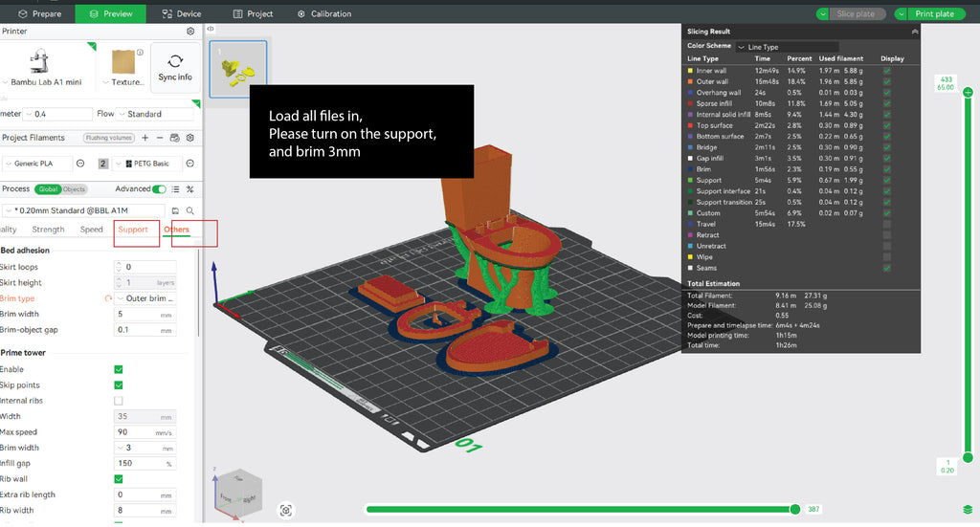Save the process preset with disk icon
Image resolution: width=980 pixels, height=527 pixels.
pyautogui.click(x=176, y=209)
